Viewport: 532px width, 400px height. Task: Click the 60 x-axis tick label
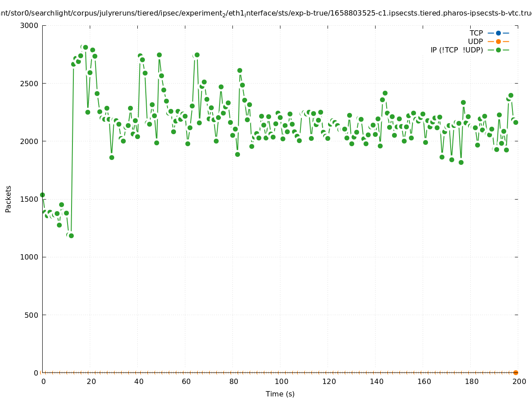click(185, 381)
